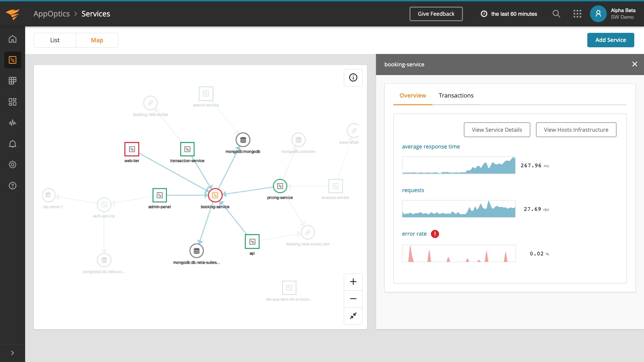Click the map info icon button

point(353,78)
